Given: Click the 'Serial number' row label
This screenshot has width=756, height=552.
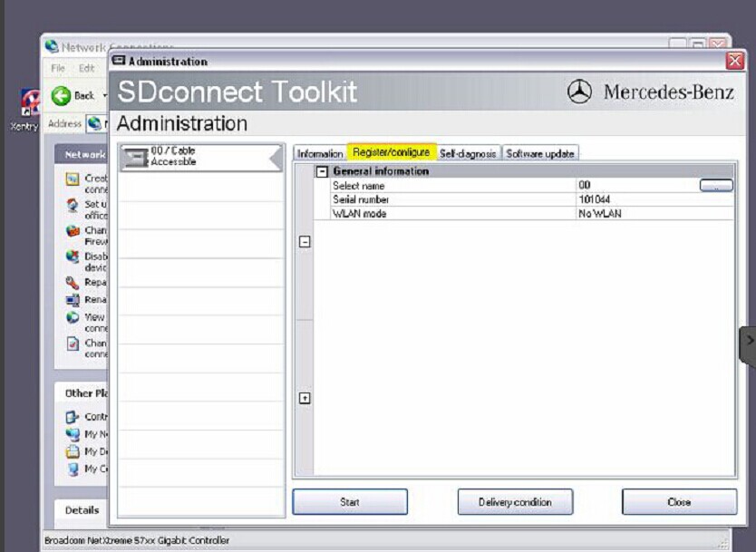Looking at the screenshot, I should 361,199.
